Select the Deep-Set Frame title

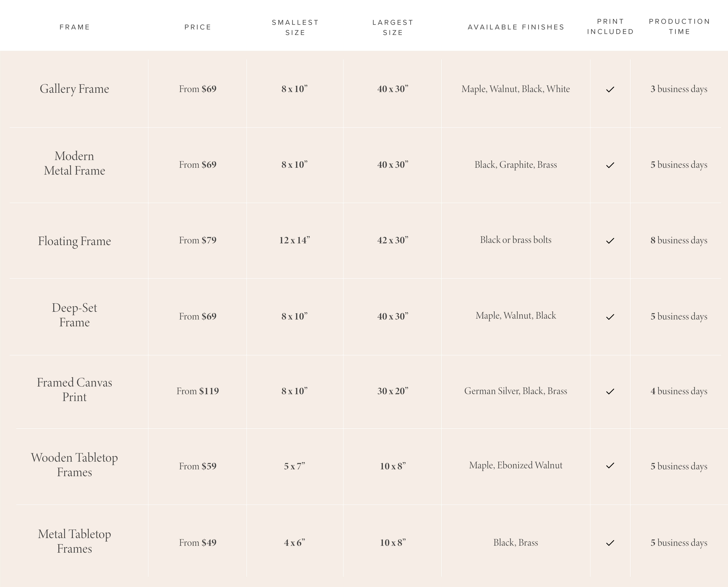coord(74,315)
